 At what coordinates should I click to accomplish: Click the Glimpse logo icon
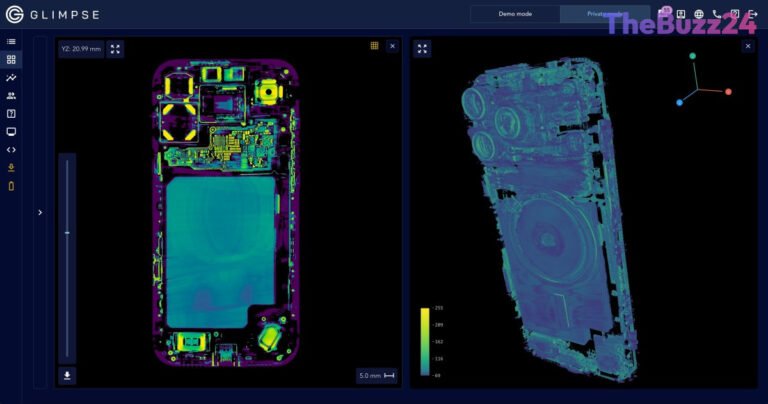pyautogui.click(x=15, y=15)
